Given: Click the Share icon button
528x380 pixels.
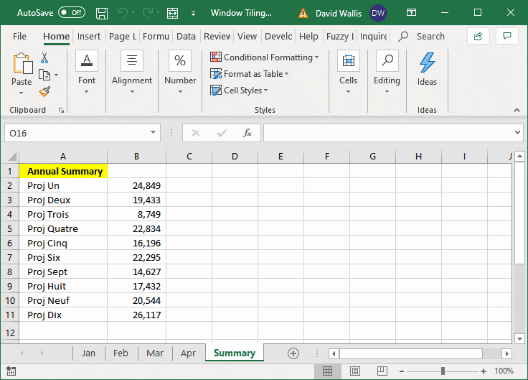Looking at the screenshot, I should click(x=478, y=36).
